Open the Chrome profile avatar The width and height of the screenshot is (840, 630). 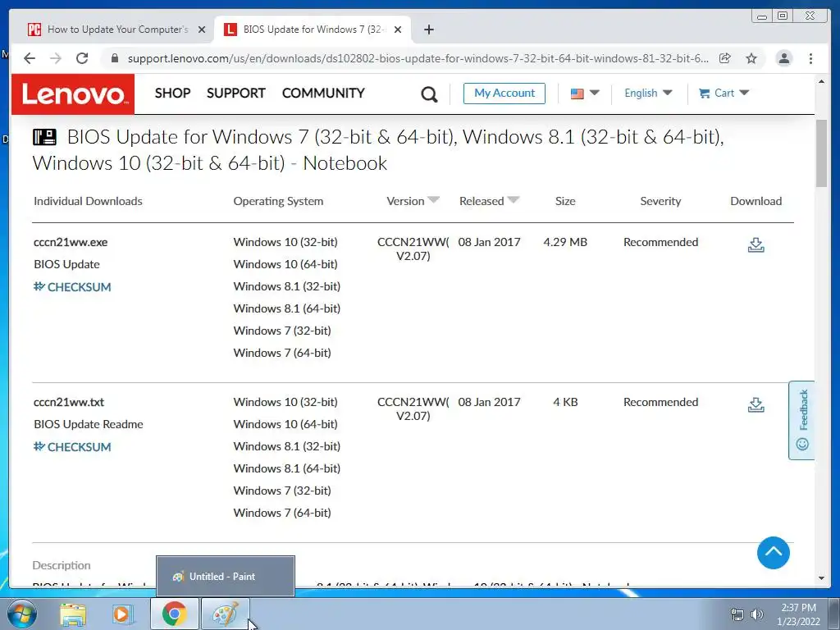point(783,58)
